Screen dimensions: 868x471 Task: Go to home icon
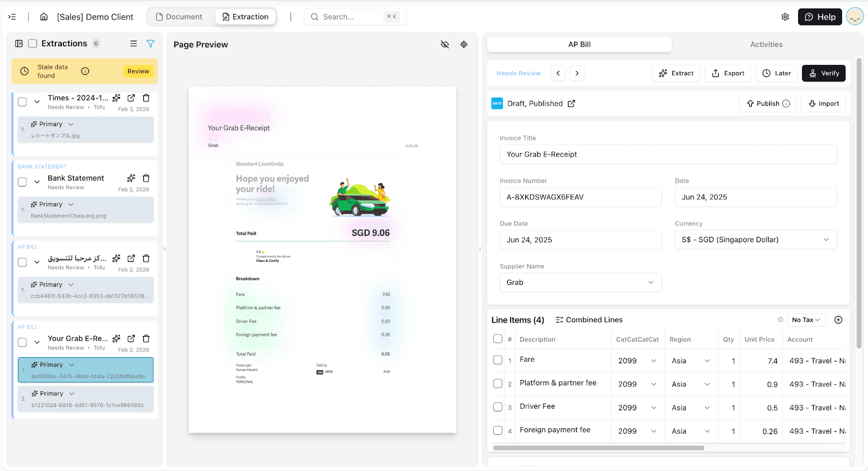(44, 17)
